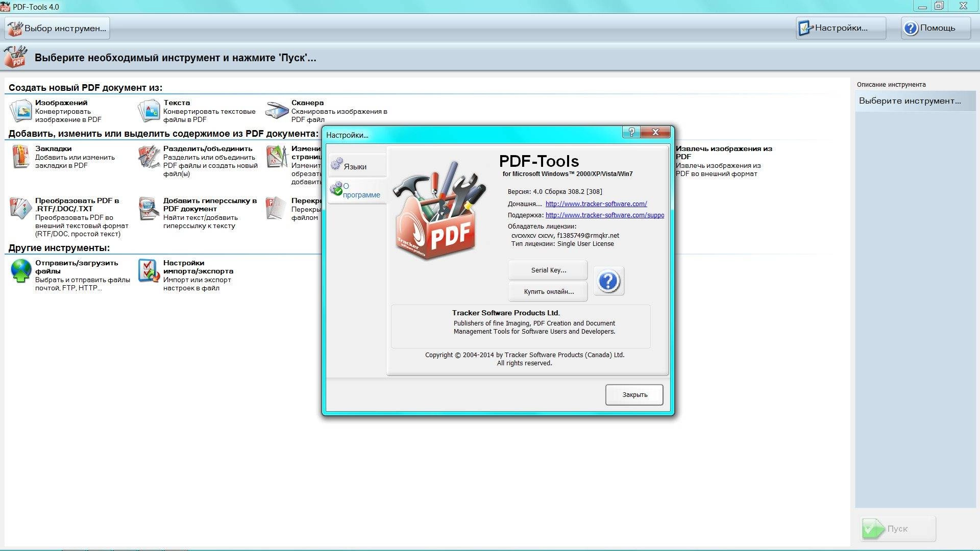Click the Отправить/загрузить файлы title text
The height and width of the screenshot is (551, 980).
[77, 267]
